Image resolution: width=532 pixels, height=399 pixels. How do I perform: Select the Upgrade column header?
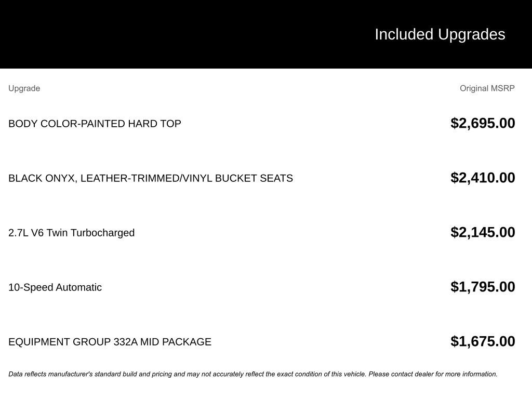pyautogui.click(x=24, y=88)
